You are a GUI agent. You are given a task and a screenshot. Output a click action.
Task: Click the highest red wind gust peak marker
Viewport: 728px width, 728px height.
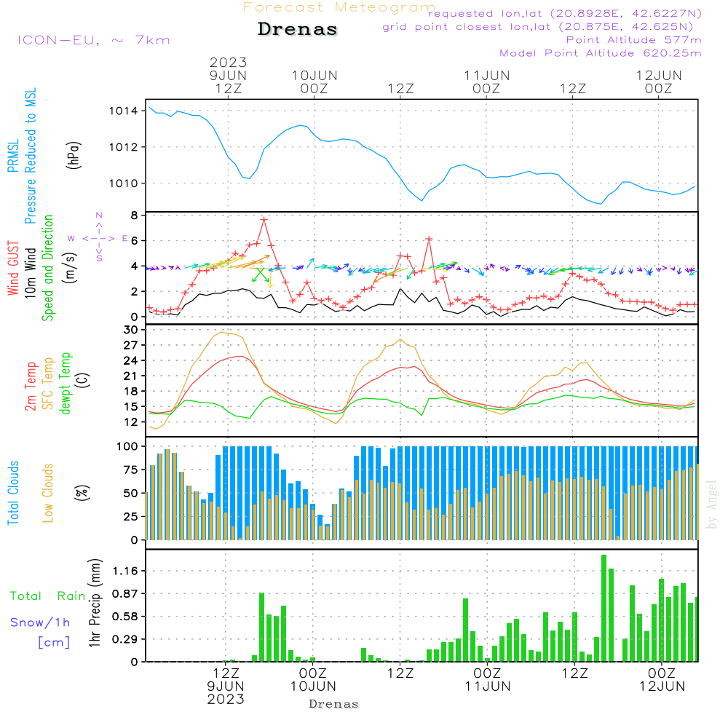coord(264,219)
